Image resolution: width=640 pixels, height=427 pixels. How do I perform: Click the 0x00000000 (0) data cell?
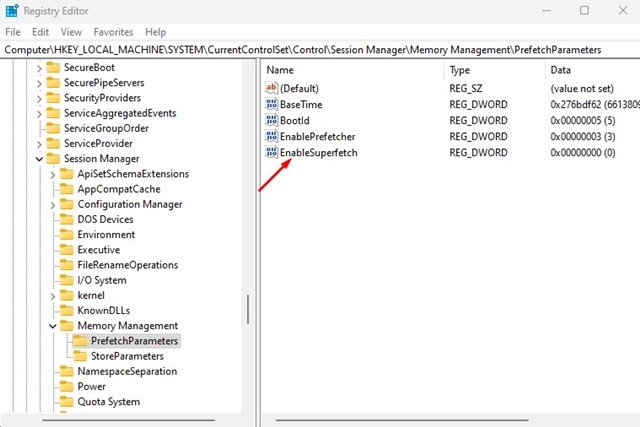tap(583, 152)
